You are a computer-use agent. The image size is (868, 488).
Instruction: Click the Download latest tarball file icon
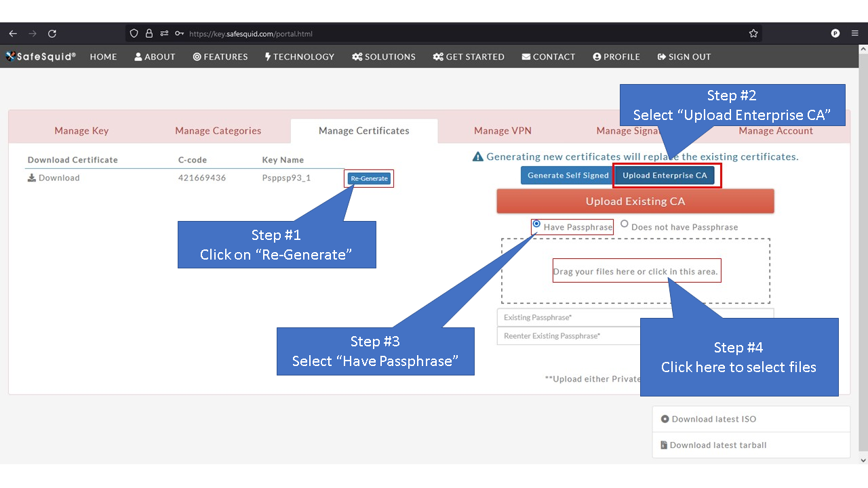(664, 445)
